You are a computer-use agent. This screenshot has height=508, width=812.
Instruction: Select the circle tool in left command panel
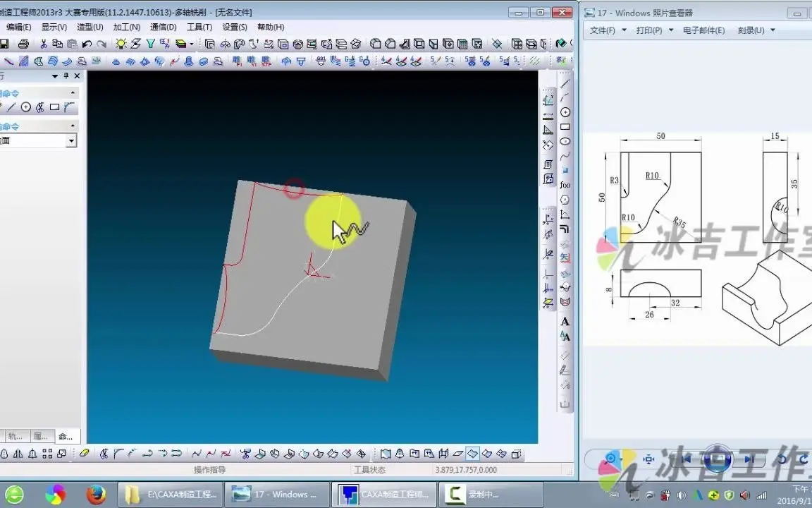[25, 107]
